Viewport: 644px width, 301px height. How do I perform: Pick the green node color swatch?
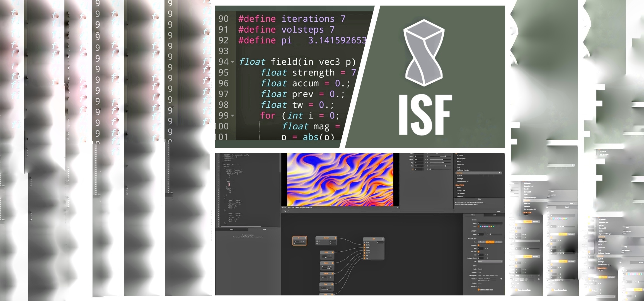click(493, 226)
